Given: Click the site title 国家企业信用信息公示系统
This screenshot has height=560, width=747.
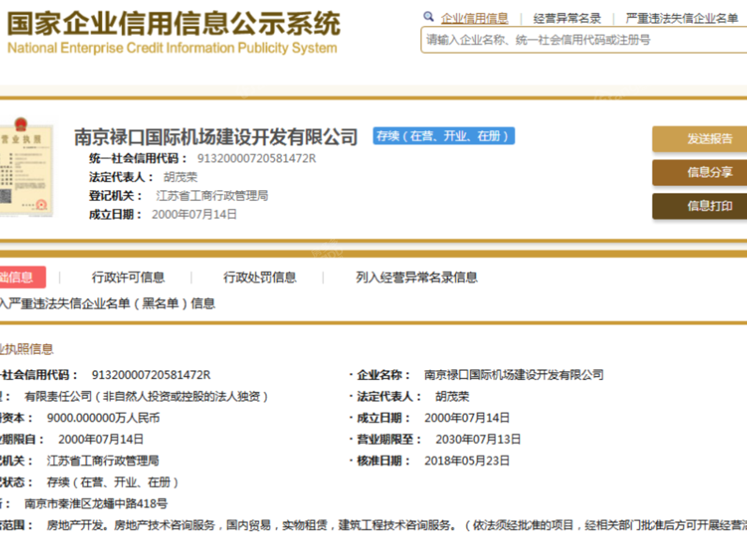Looking at the screenshot, I should 174,23.
